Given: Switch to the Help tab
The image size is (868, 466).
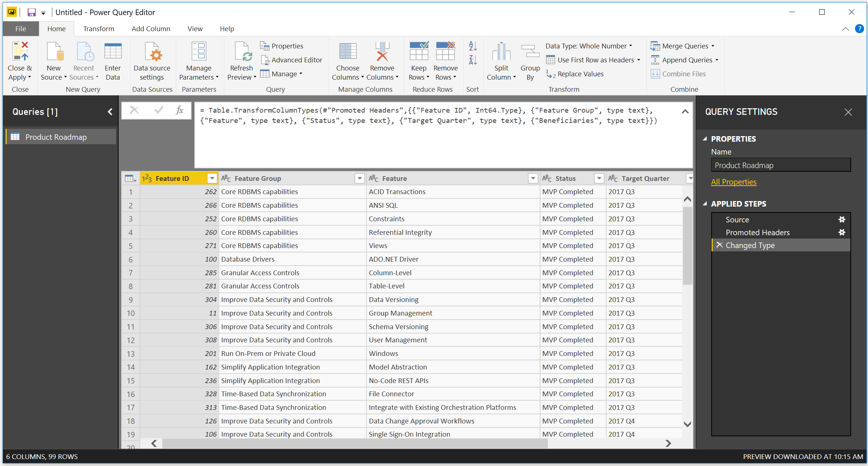Looking at the screenshot, I should 227,29.
